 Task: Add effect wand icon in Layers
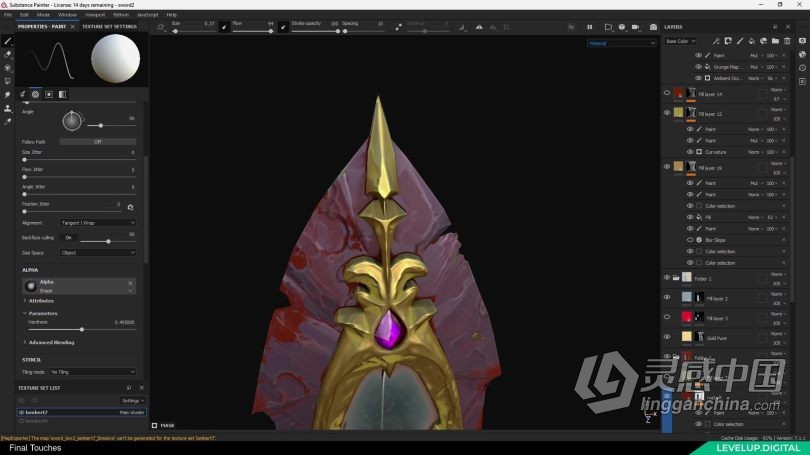pyautogui.click(x=716, y=41)
